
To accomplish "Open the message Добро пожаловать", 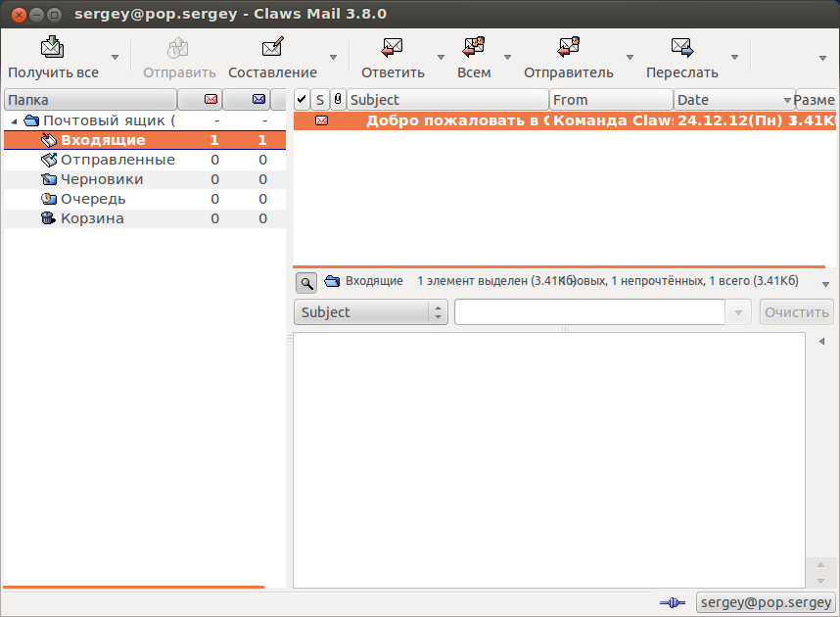I will 458,120.
